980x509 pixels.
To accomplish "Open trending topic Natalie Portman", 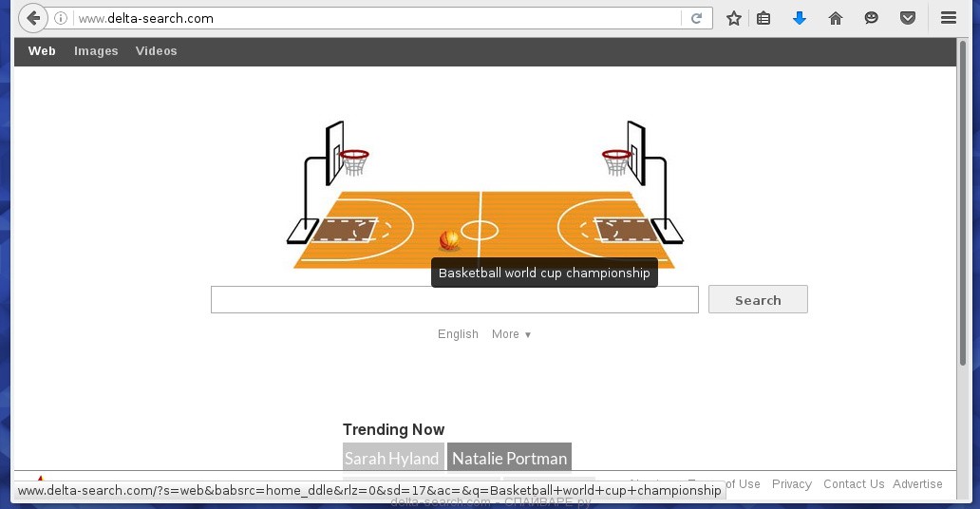I will (x=509, y=458).
